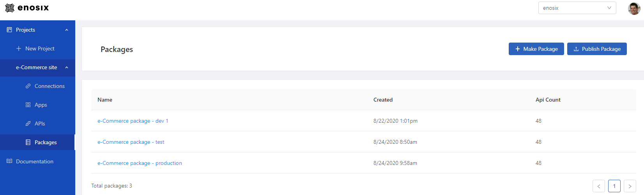Open the enosix organization dropdown
This screenshot has height=195, width=644.
tap(577, 8)
